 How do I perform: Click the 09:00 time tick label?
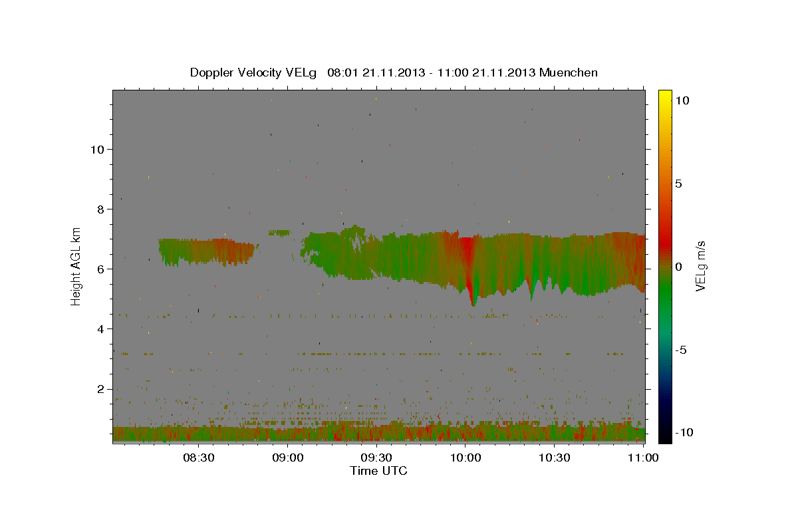pyautogui.click(x=287, y=458)
